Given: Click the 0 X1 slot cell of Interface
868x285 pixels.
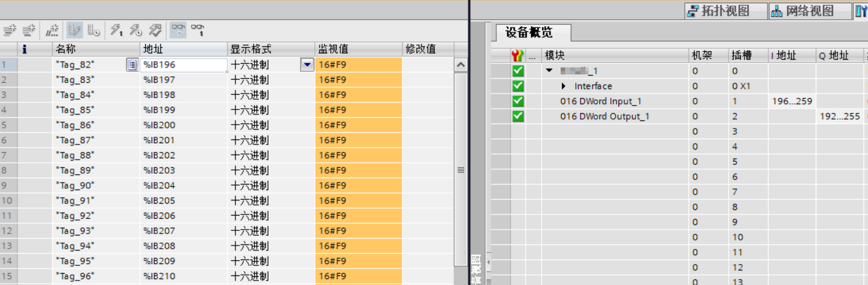Looking at the screenshot, I should click(x=748, y=86).
